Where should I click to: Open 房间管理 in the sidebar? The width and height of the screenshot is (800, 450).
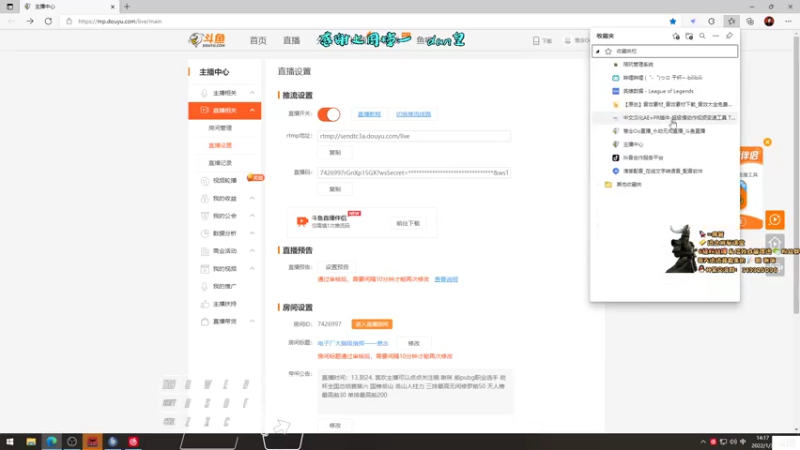(220, 128)
